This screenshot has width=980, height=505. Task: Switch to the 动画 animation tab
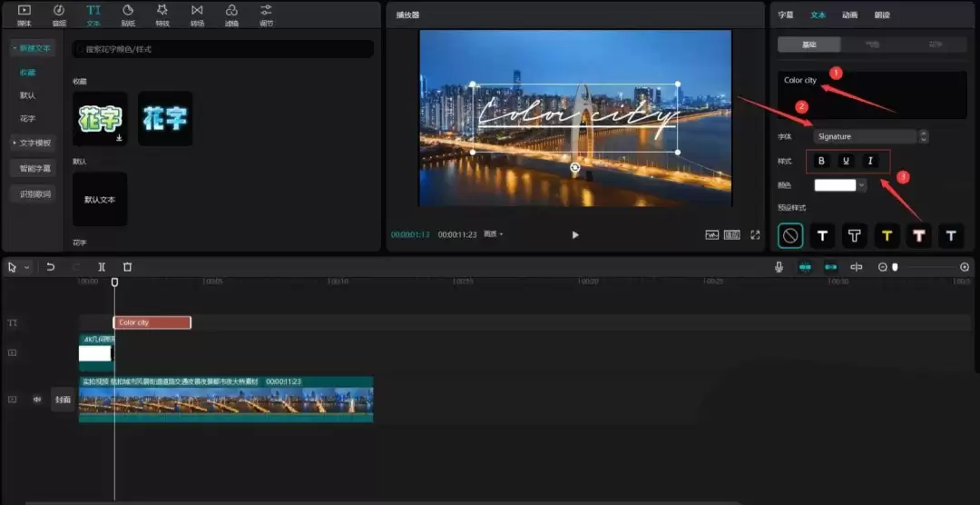(x=849, y=15)
